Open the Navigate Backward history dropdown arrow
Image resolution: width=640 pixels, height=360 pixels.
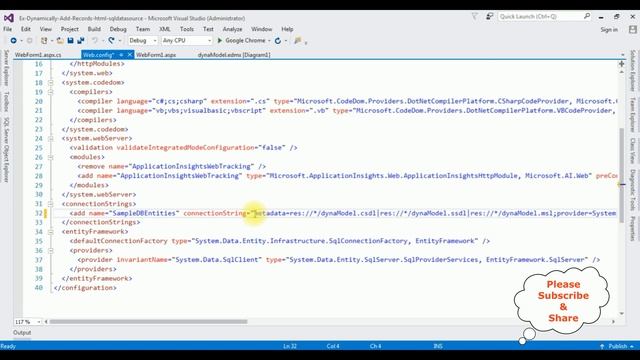(21, 40)
